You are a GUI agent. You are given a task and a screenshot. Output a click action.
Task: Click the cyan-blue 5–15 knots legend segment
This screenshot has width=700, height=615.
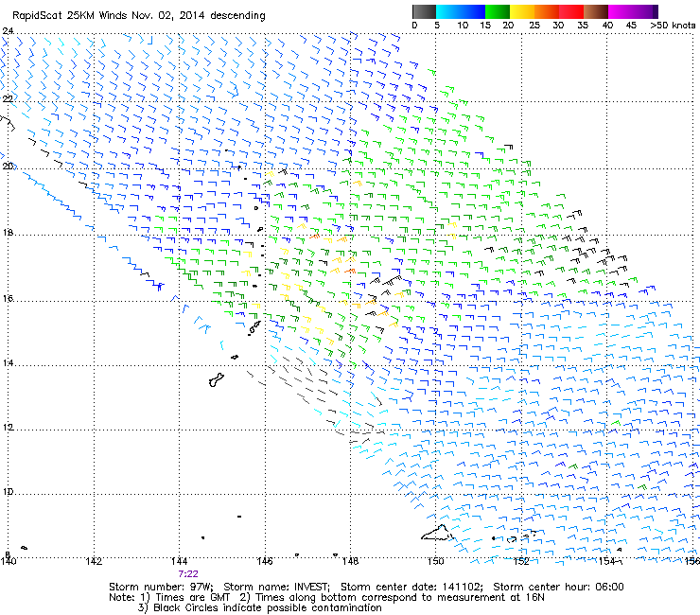click(461, 11)
